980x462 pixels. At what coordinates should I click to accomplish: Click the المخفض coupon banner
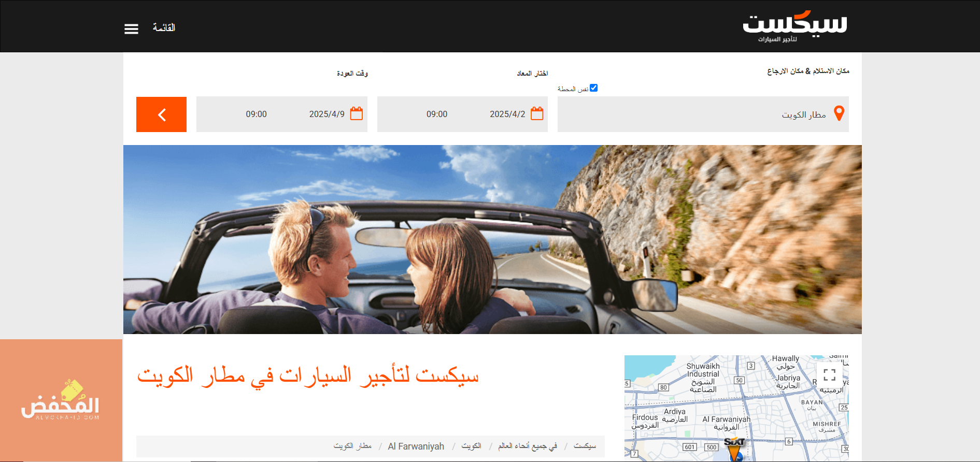point(61,400)
